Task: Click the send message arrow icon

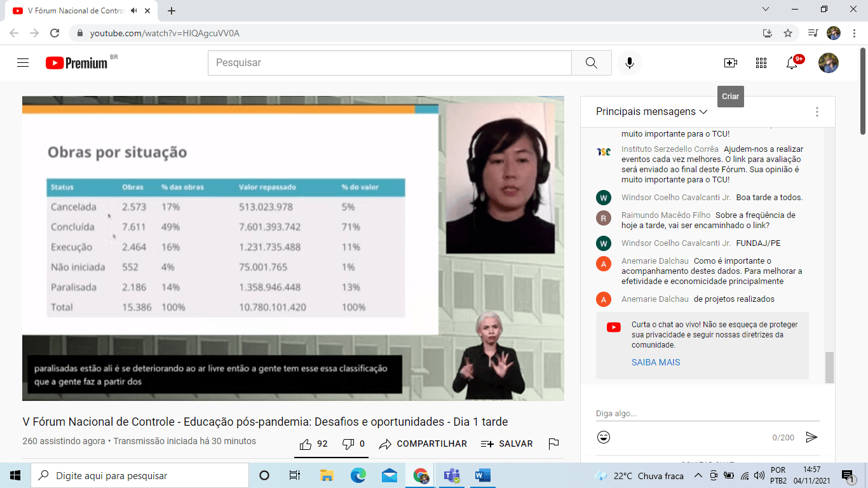Action: click(x=811, y=437)
